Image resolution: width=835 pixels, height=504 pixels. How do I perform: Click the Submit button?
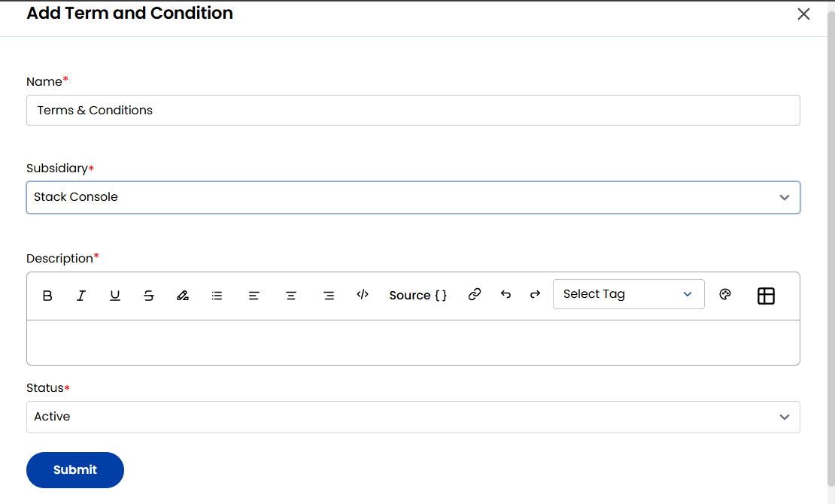(x=74, y=469)
